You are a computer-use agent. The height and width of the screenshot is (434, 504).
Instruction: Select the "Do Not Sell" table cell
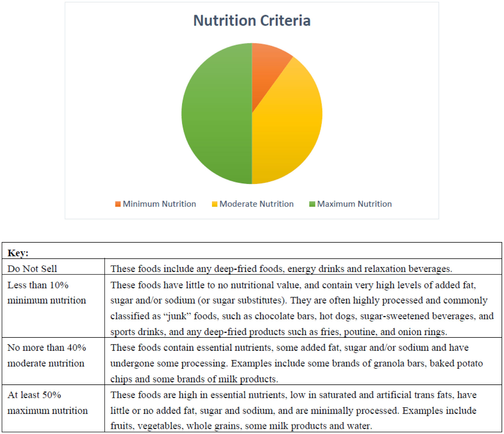32,269
